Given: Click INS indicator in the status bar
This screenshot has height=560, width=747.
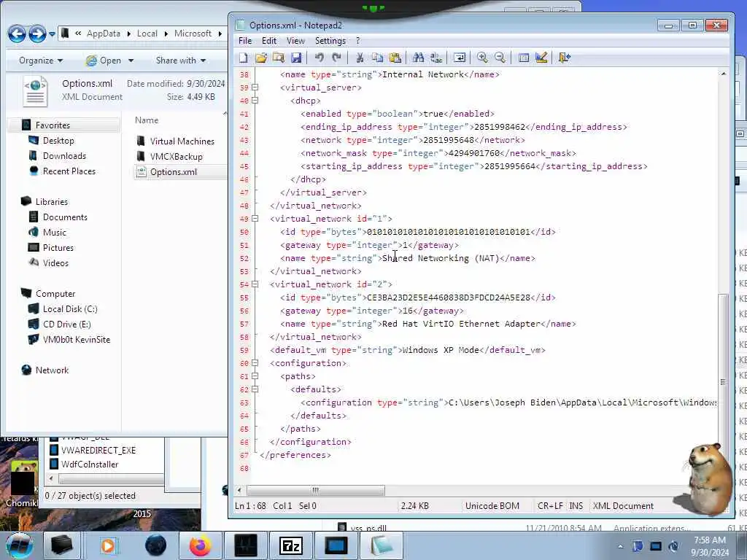Looking at the screenshot, I should (576, 506).
